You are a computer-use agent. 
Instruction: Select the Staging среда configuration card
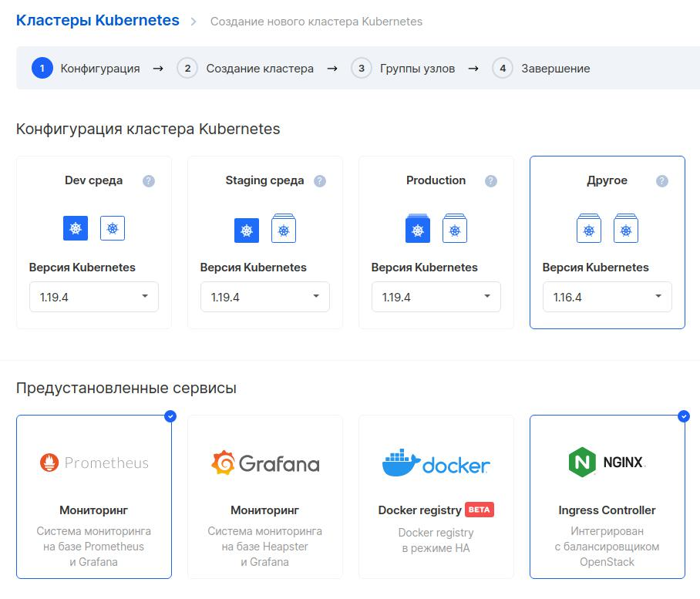(265, 242)
